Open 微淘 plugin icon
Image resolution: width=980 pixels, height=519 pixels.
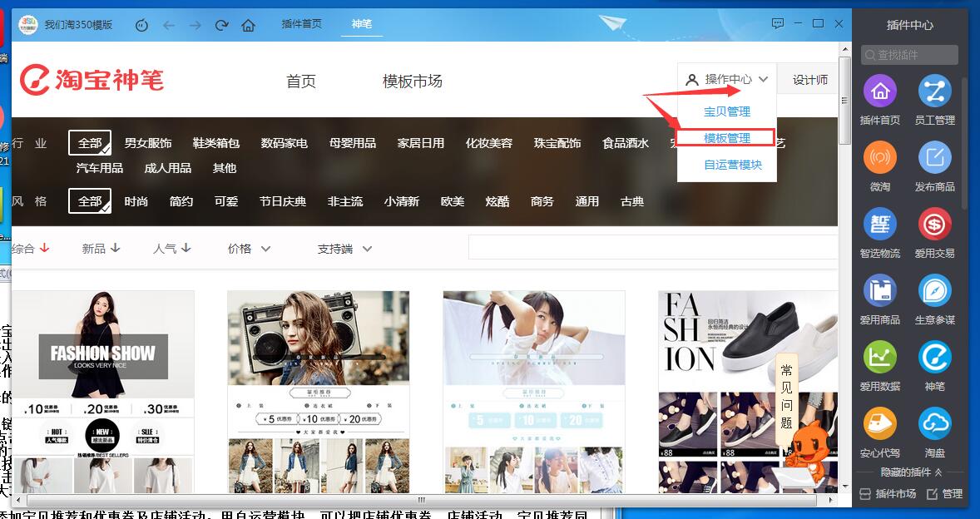pyautogui.click(x=880, y=157)
